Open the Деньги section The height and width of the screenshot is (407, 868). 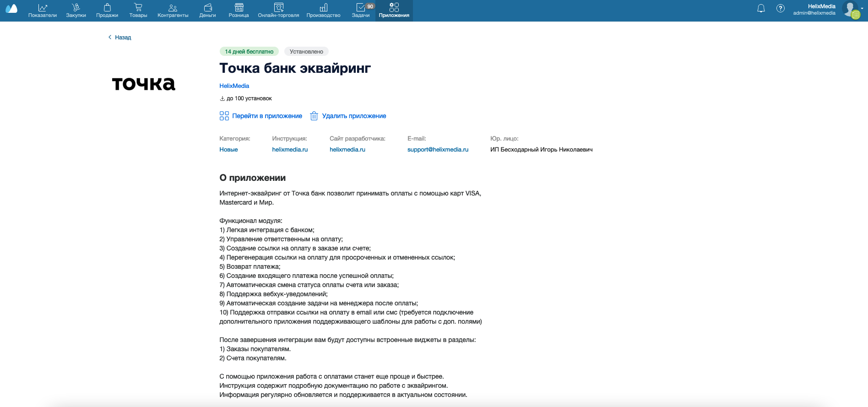(x=207, y=11)
